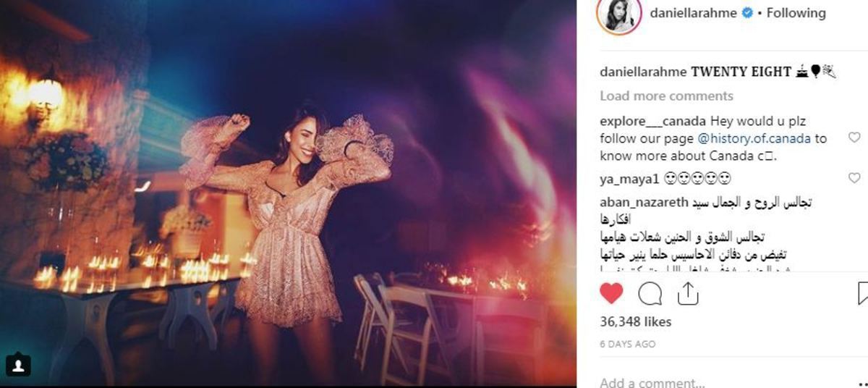868x388 pixels.
Task: Open the comment speech bubble icon
Action: tap(650, 293)
